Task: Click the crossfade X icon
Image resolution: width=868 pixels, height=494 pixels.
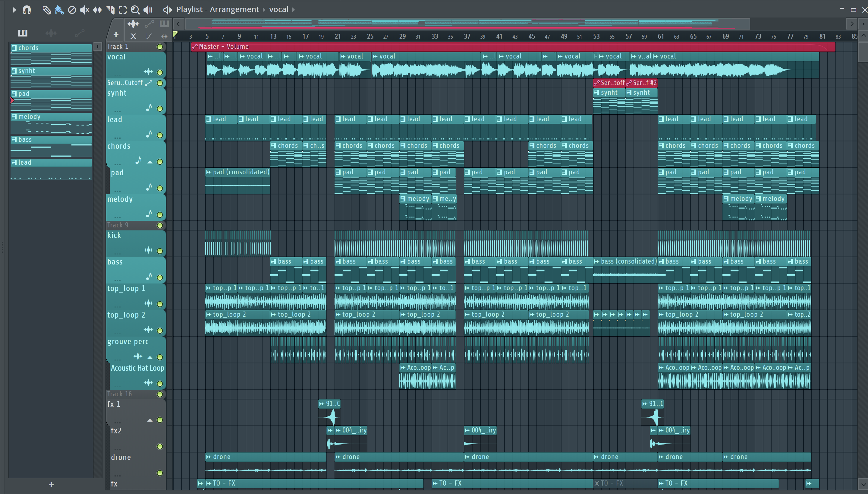Action: coord(133,36)
